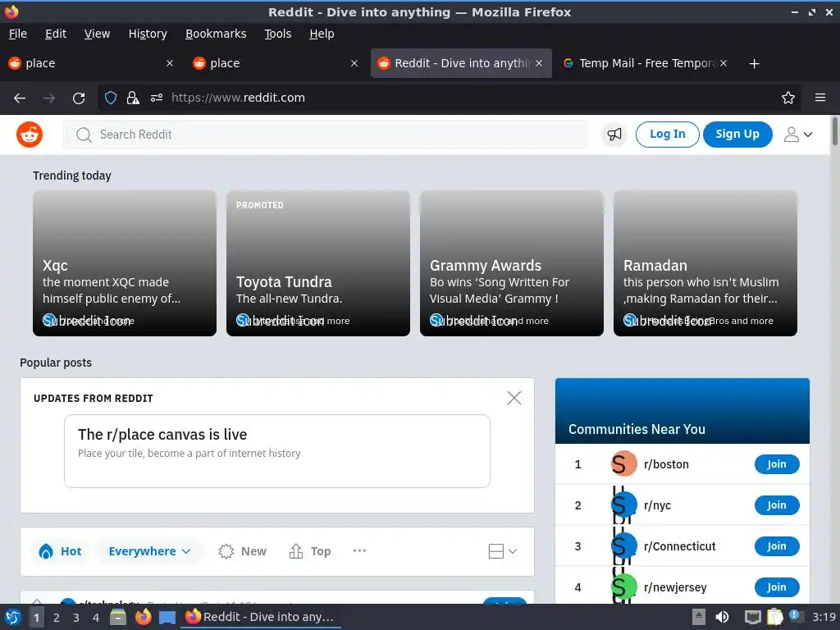Open a new browser tab

(755, 64)
